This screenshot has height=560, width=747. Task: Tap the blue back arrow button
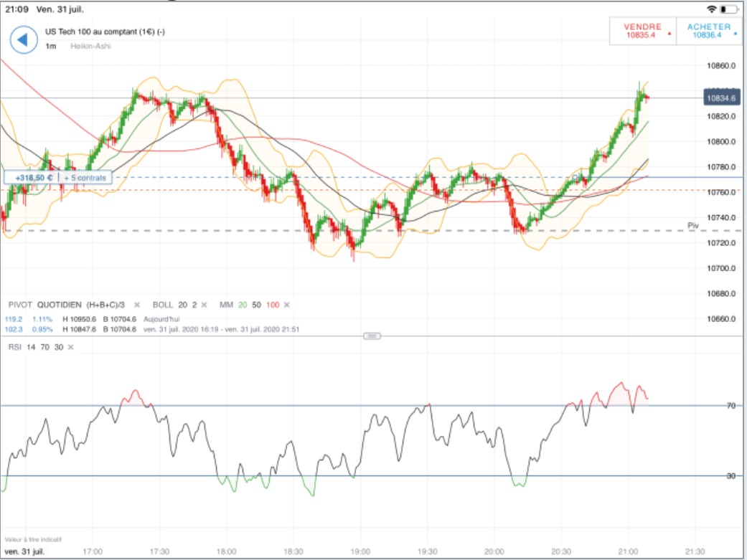tap(24, 39)
